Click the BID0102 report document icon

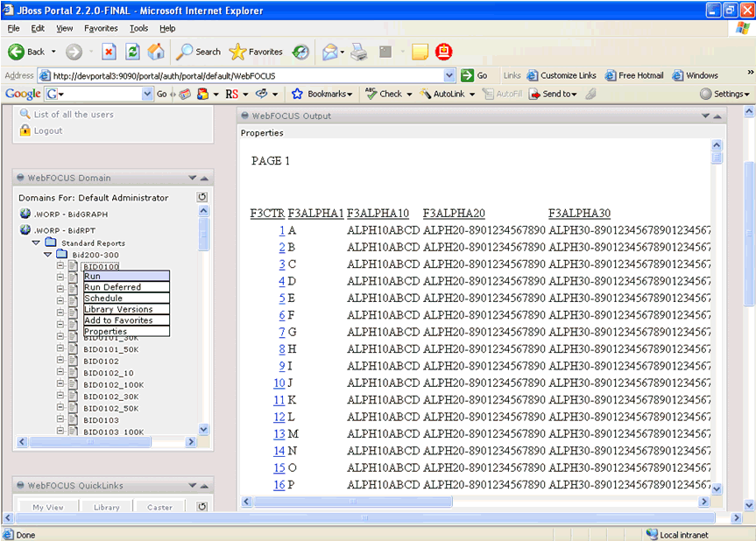tap(73, 361)
